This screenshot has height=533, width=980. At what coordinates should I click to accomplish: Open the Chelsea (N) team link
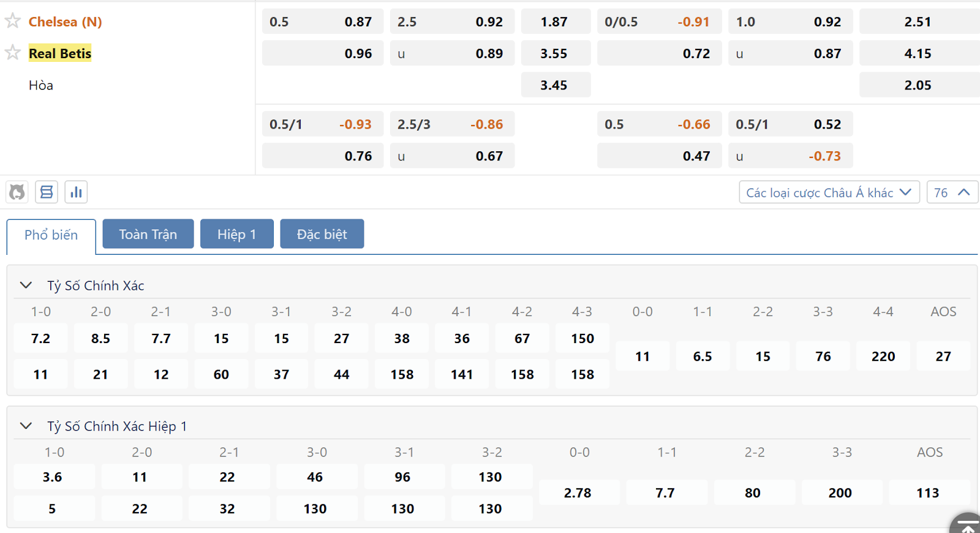tap(66, 21)
